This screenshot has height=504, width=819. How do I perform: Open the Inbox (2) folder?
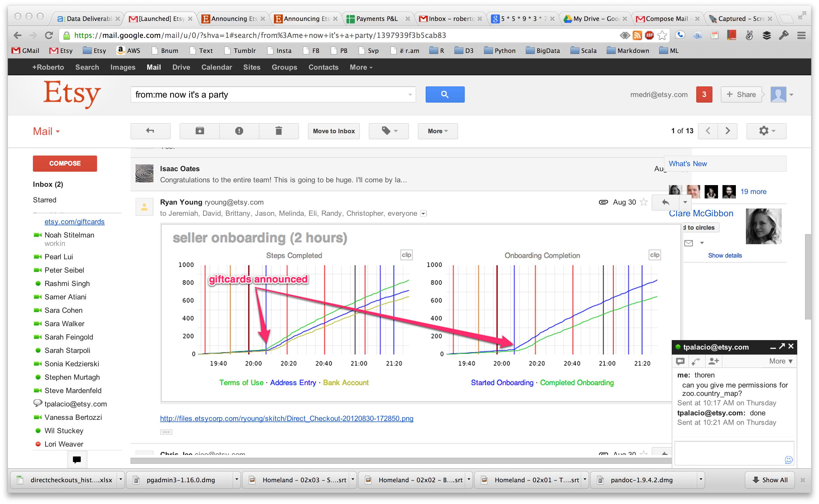point(48,184)
